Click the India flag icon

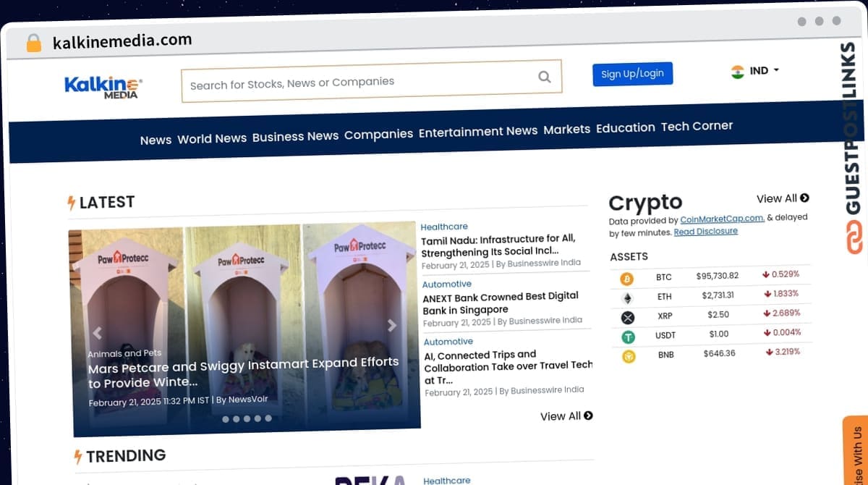(738, 72)
